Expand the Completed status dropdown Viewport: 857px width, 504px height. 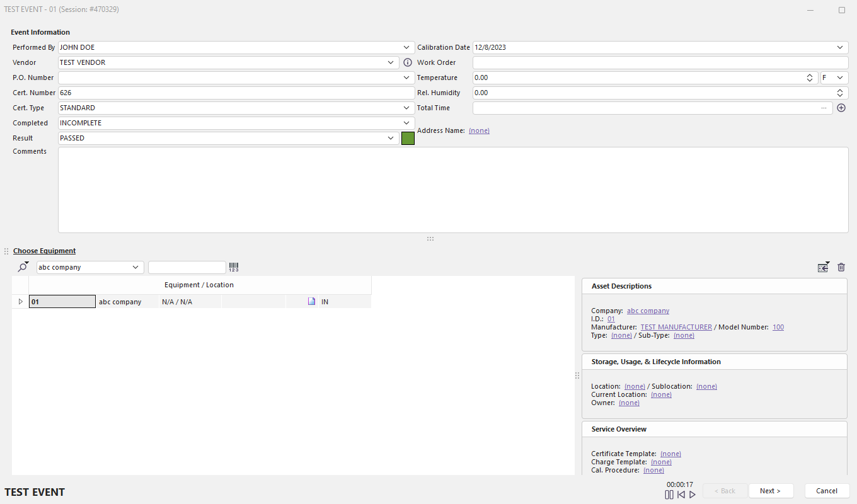click(x=406, y=123)
